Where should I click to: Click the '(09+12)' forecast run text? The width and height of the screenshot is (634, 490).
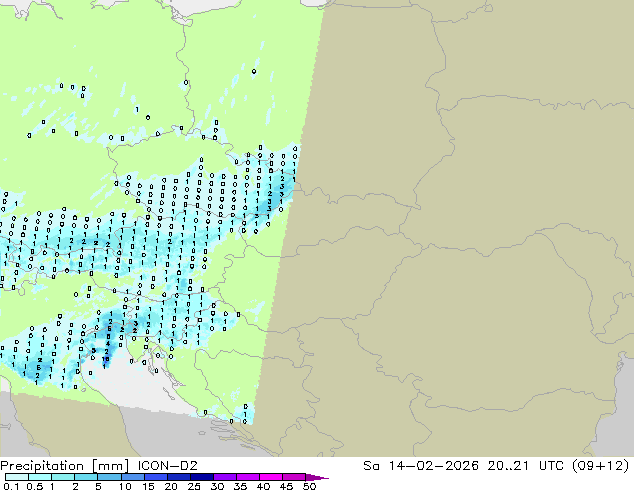(x=601, y=466)
